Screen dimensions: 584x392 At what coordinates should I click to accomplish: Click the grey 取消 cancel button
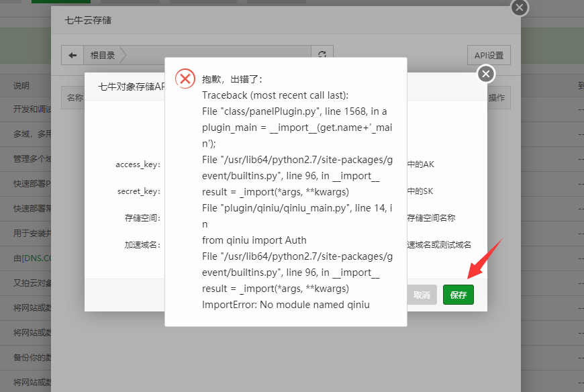422,295
